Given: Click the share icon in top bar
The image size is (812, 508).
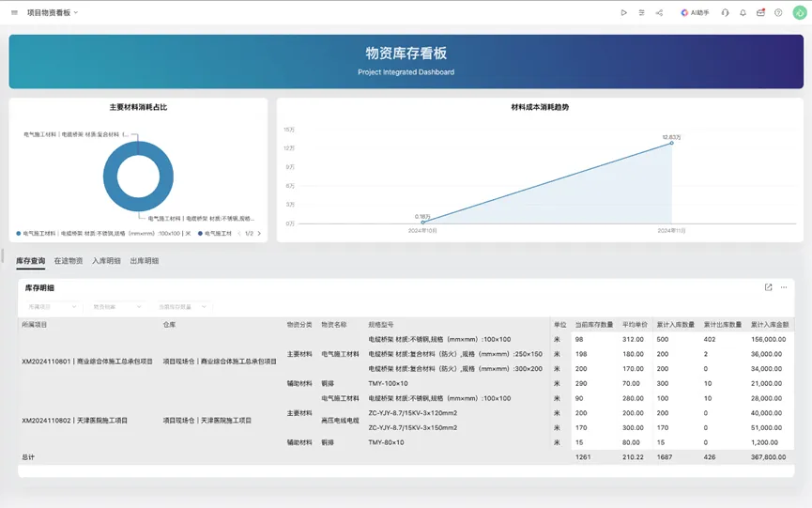Looking at the screenshot, I should pyautogui.click(x=659, y=13).
